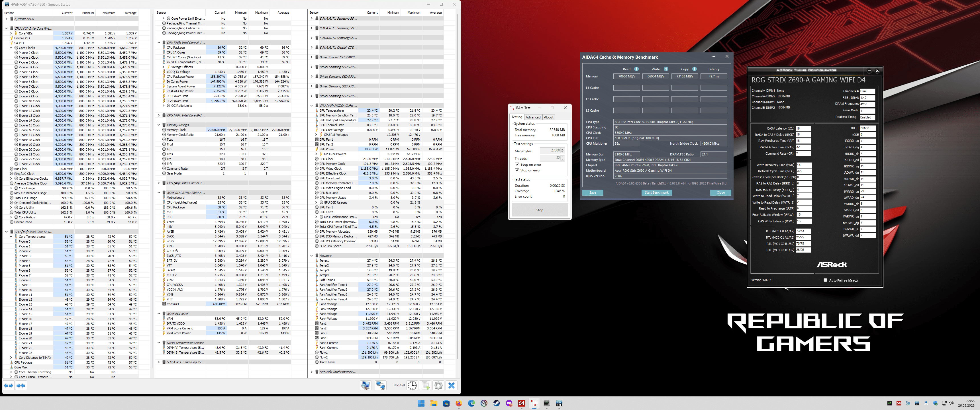The width and height of the screenshot is (980, 410).
Task: Expand Core VIDs tree node
Action: click(11, 33)
